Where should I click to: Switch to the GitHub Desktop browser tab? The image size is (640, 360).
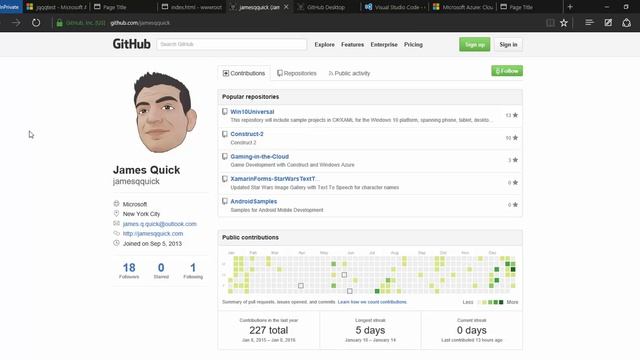(326, 7)
